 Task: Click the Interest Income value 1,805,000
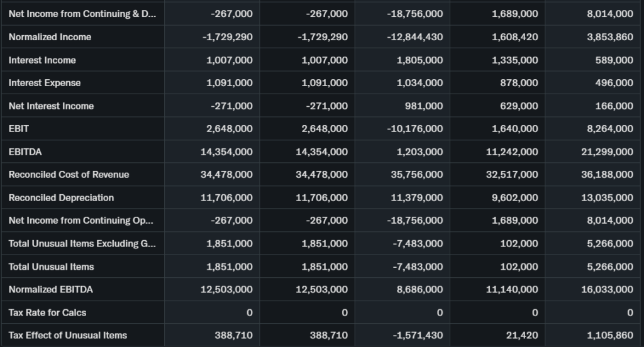[419, 60]
